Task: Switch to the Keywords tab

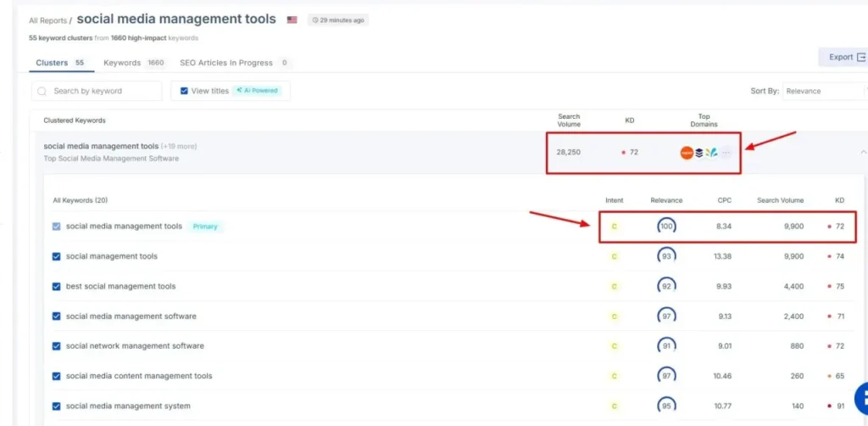Action: click(x=133, y=63)
